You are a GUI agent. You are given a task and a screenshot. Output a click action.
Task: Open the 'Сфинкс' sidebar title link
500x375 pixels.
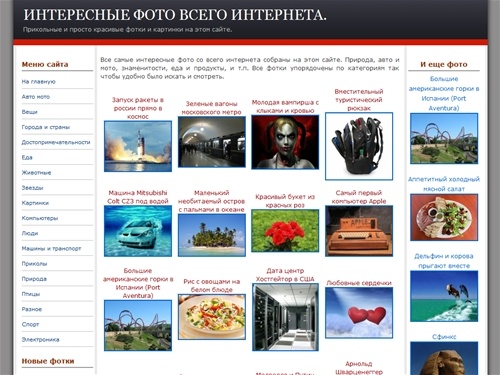pos(444,337)
